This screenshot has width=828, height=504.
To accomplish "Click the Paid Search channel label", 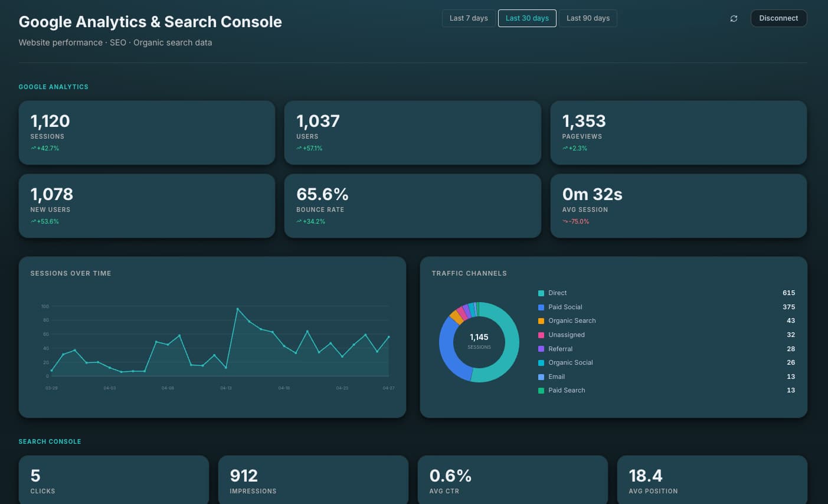I will pos(567,391).
